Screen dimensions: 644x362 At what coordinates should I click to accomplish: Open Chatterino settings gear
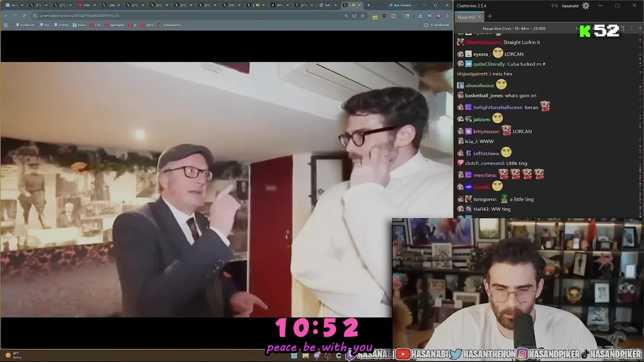coord(586,6)
